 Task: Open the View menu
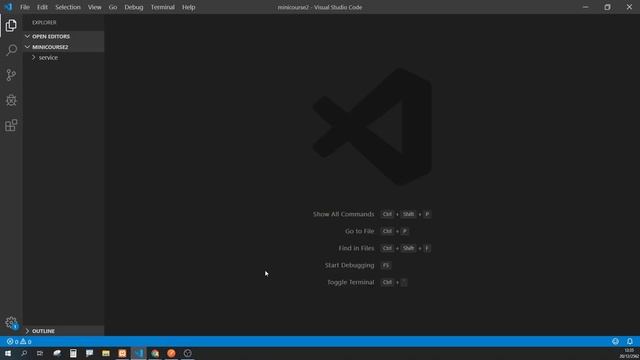point(95,7)
